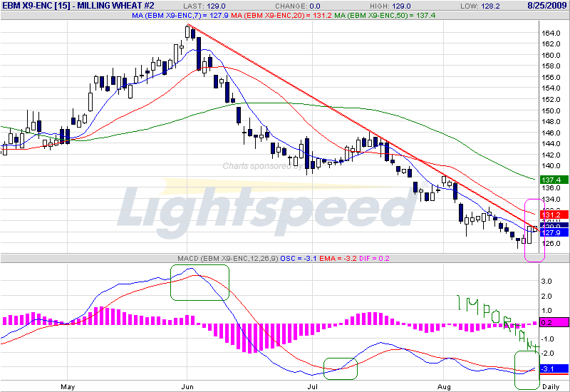Click the LAST: 129.0 value
The width and height of the screenshot is (570, 392).
[x=204, y=6]
